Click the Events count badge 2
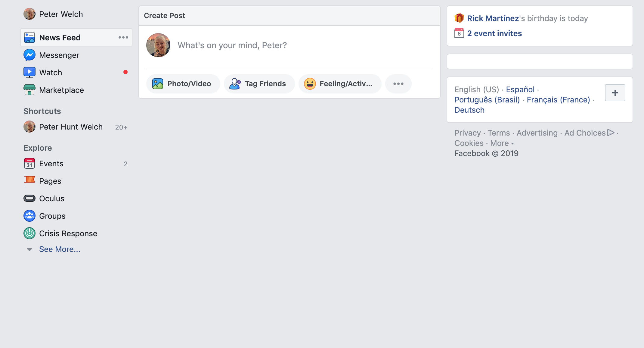644x348 pixels. (125, 164)
